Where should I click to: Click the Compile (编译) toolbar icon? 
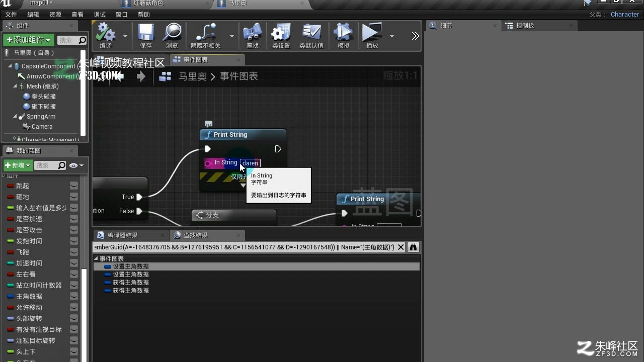(x=106, y=32)
